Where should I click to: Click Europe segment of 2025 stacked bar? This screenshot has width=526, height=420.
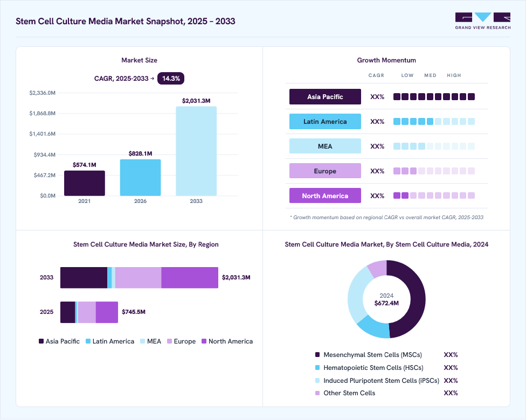click(x=87, y=312)
